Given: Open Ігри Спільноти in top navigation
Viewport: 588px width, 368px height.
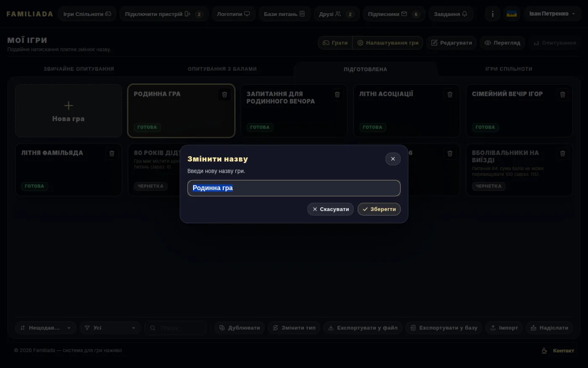Looking at the screenshot, I should [87, 14].
